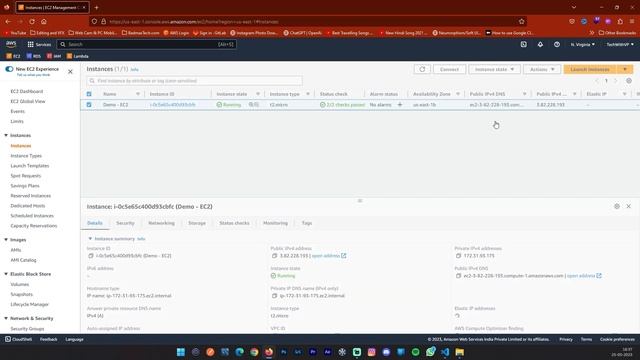
Task: Grab the details panel resize handle
Action: click(x=360, y=200)
